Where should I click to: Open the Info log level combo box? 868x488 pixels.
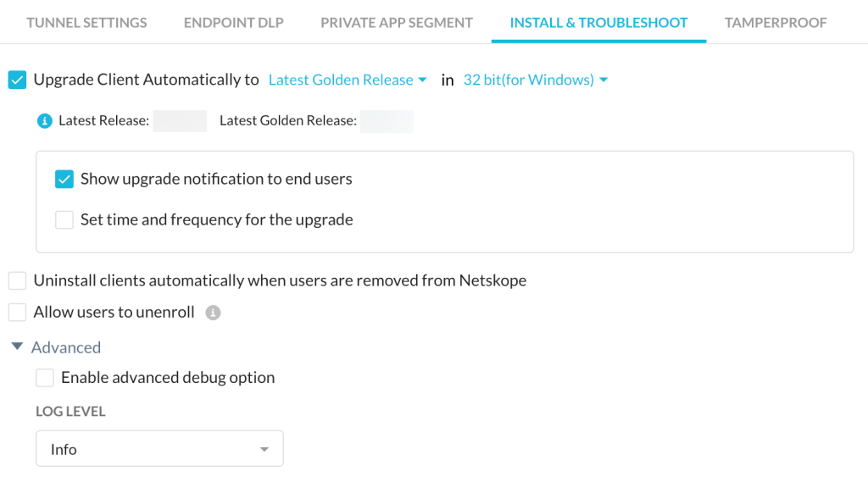pyautogui.click(x=160, y=449)
